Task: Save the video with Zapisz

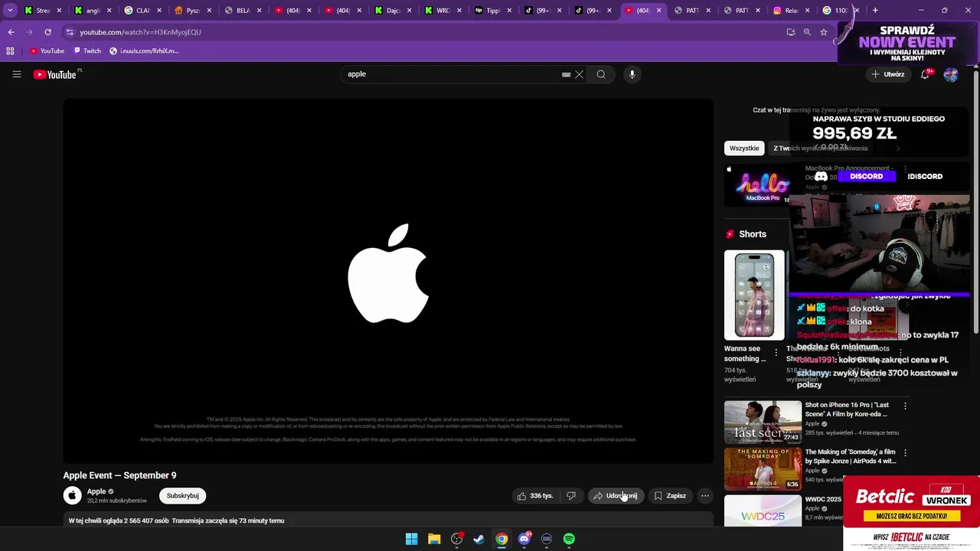Action: [670, 495]
